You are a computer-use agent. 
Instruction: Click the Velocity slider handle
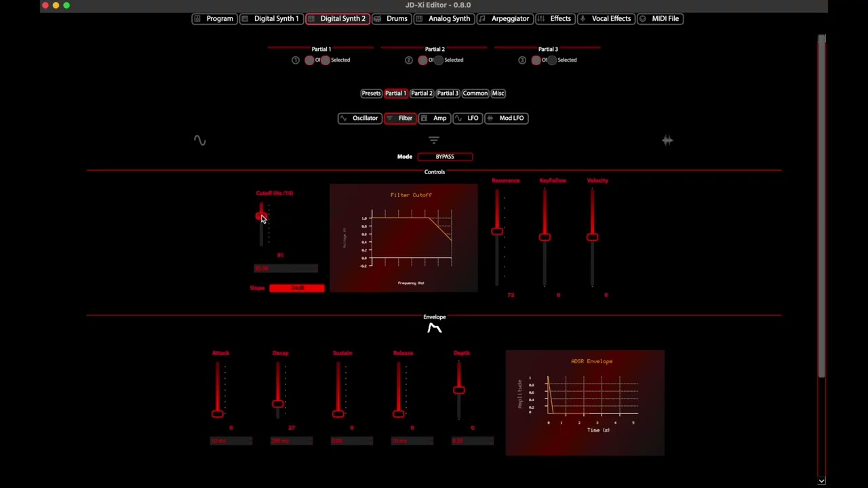pyautogui.click(x=592, y=237)
